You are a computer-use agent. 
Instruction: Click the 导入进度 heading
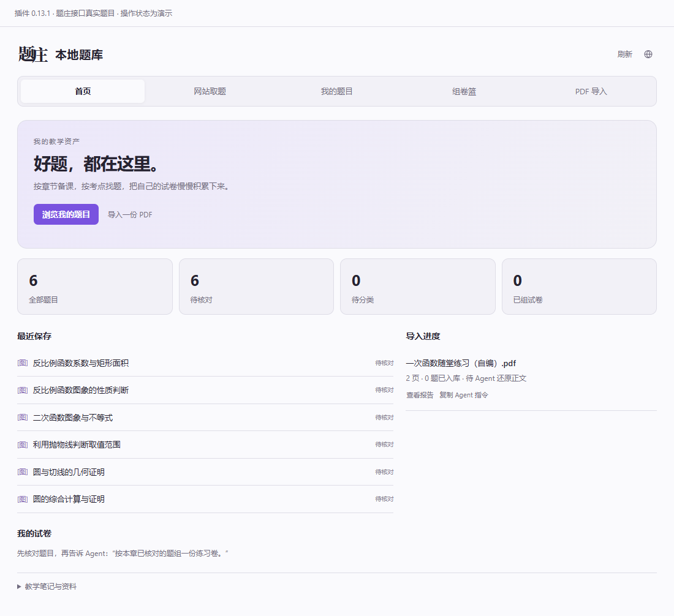(x=423, y=336)
